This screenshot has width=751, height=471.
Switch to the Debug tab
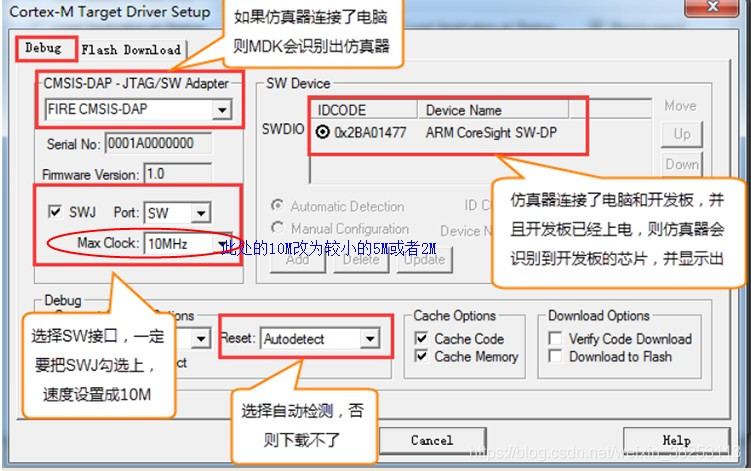(x=43, y=48)
